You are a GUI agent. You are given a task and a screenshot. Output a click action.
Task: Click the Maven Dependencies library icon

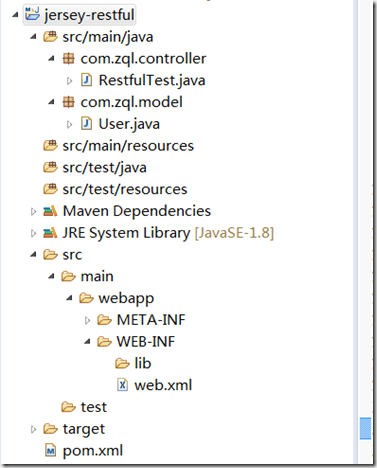point(50,211)
